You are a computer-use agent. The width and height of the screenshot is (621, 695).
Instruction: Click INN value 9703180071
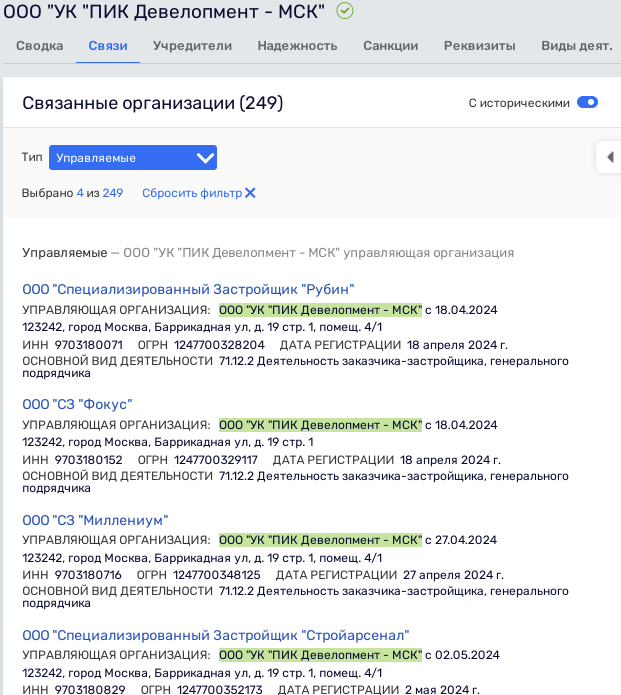click(x=89, y=345)
